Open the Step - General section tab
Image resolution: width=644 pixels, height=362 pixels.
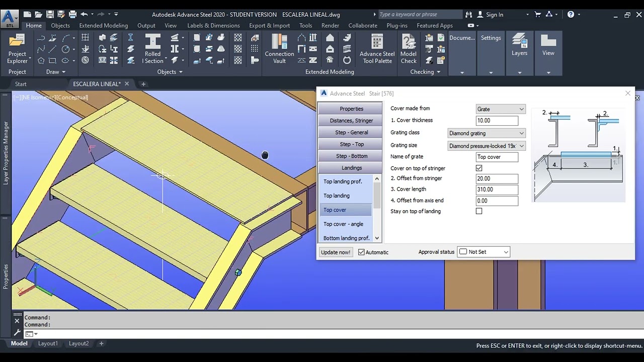click(x=351, y=132)
